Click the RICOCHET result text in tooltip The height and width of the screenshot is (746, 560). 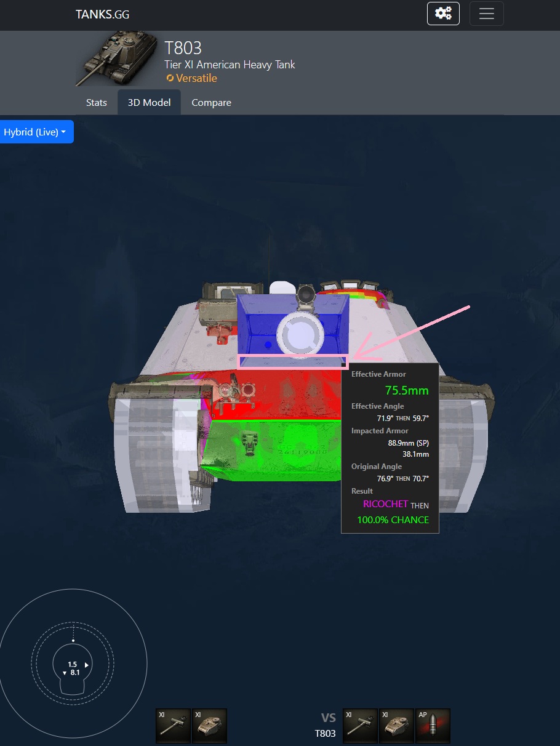(385, 504)
